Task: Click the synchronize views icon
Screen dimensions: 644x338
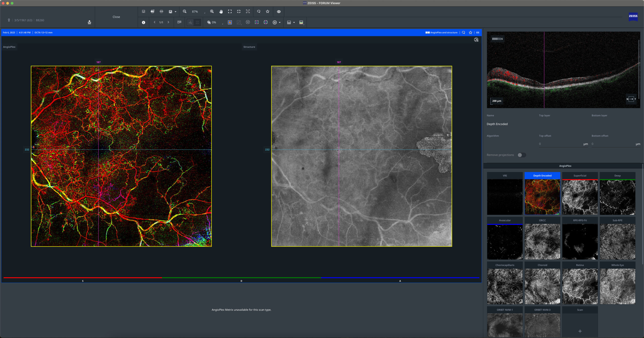Action: click(179, 22)
